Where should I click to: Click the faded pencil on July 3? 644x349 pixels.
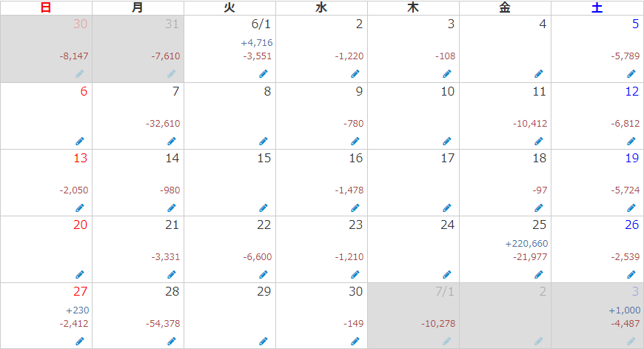click(631, 341)
